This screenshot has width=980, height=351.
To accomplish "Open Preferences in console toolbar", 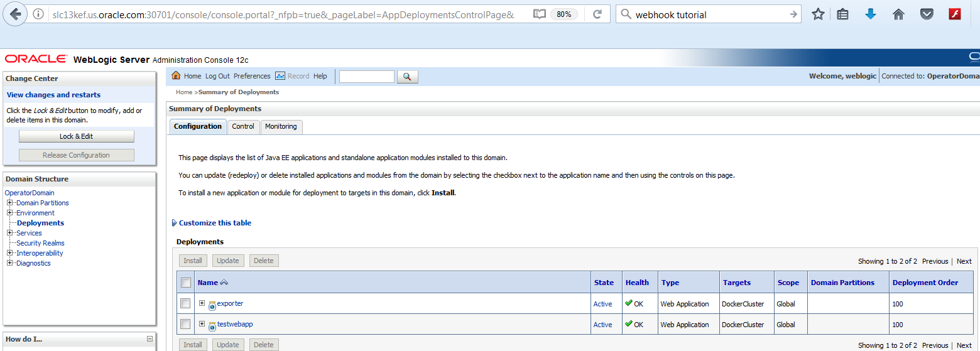I will click(252, 76).
